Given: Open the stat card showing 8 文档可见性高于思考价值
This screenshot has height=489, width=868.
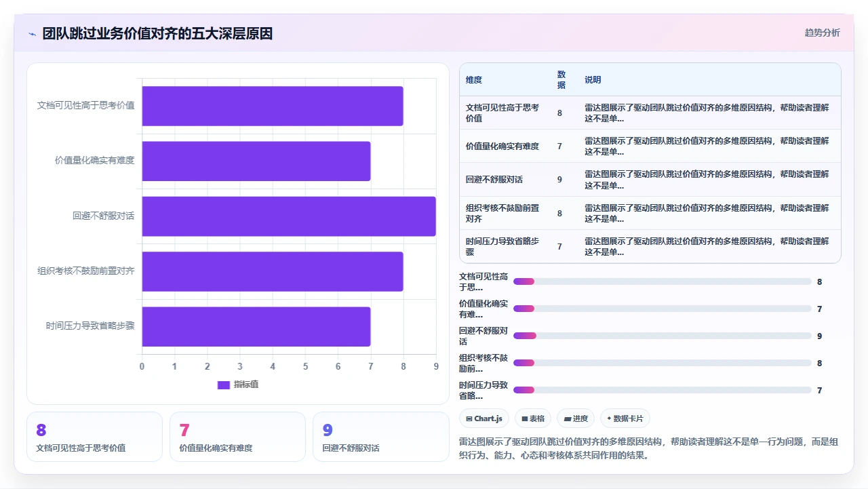Looking at the screenshot, I should point(95,437).
